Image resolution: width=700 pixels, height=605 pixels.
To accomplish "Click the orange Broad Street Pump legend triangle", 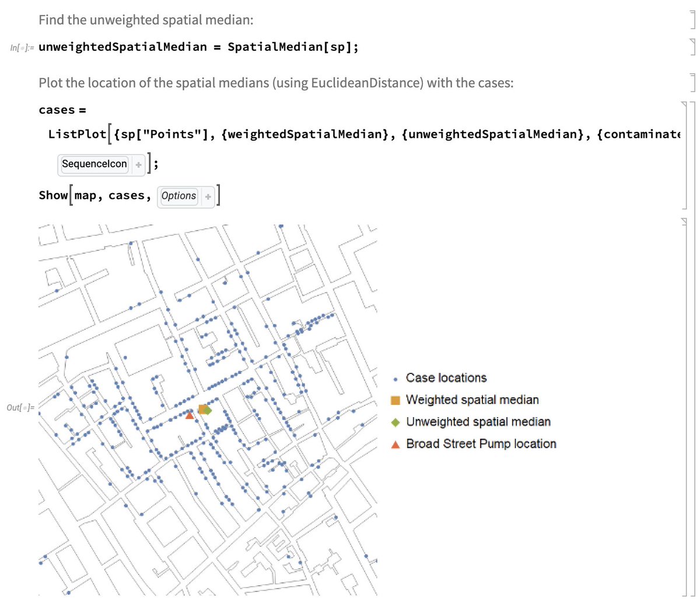I will pos(395,444).
